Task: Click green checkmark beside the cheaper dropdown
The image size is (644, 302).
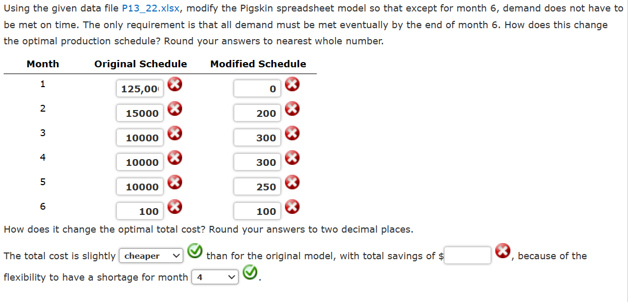Action: pyautogui.click(x=194, y=252)
